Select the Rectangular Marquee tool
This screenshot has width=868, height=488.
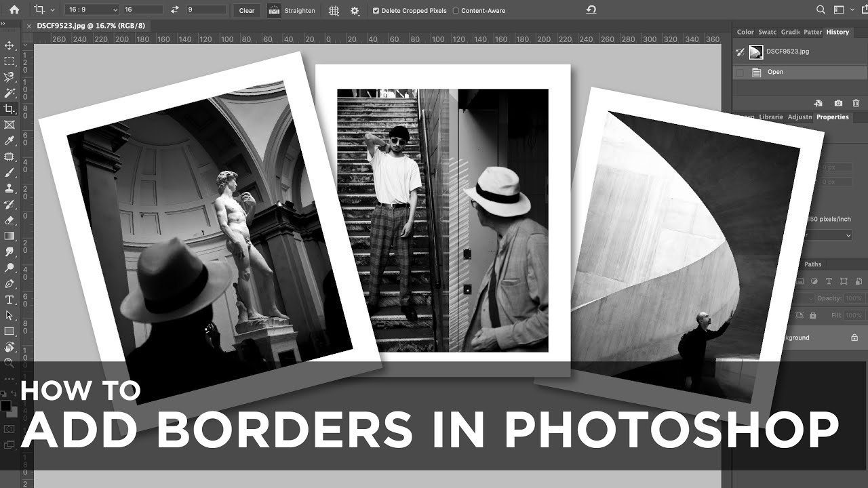click(x=9, y=61)
